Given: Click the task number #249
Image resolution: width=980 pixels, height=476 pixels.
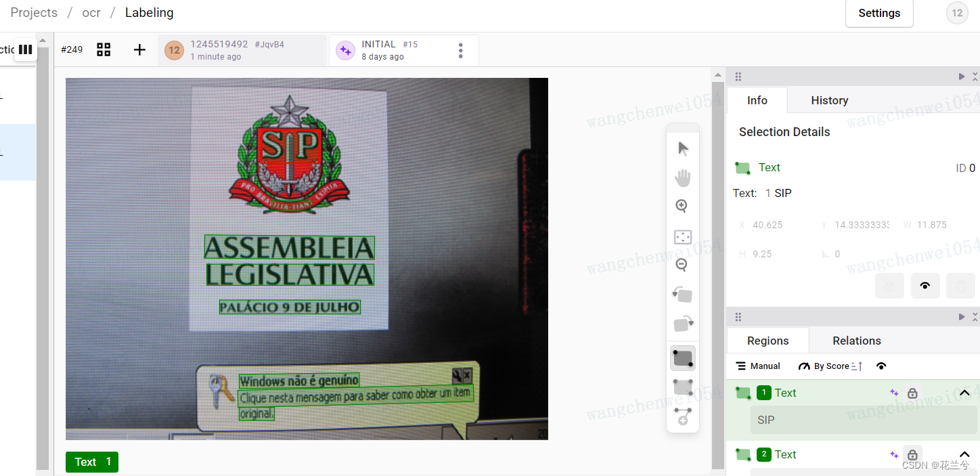Looking at the screenshot, I should pyautogui.click(x=72, y=49).
